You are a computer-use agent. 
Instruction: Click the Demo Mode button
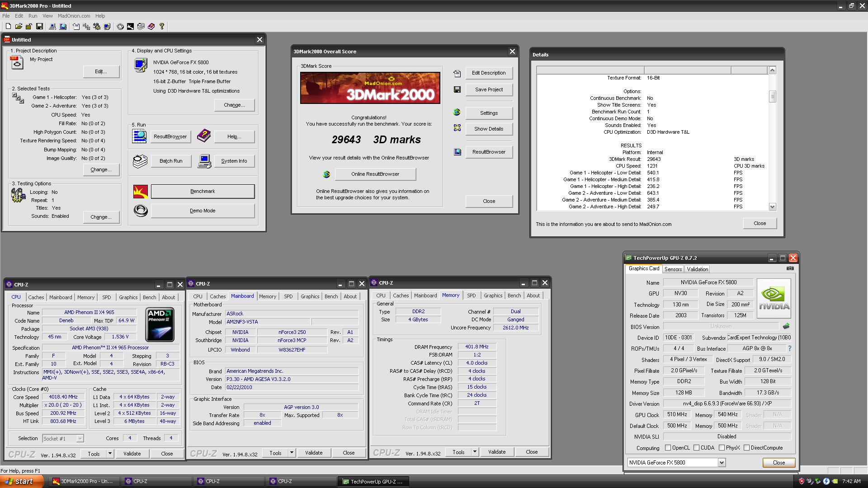[203, 211]
